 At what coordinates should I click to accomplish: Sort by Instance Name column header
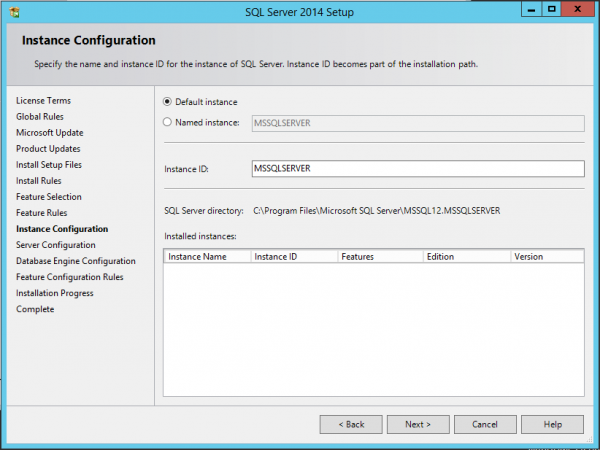(207, 257)
